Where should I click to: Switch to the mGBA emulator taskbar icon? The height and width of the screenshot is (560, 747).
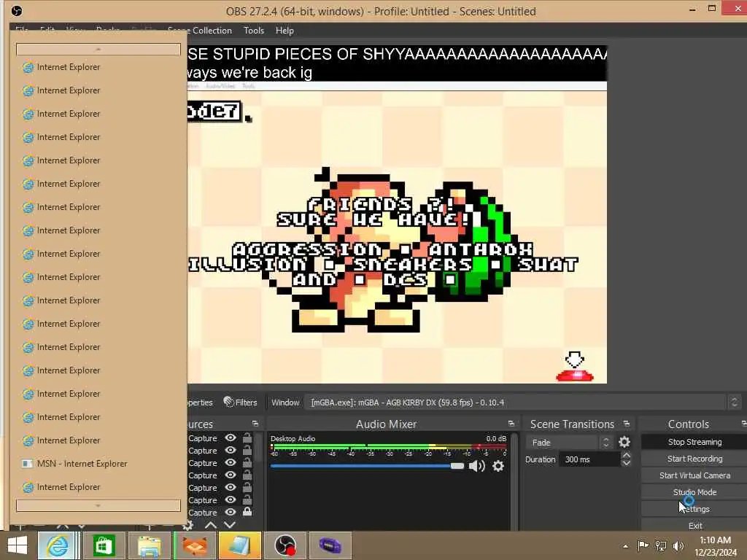coord(330,545)
